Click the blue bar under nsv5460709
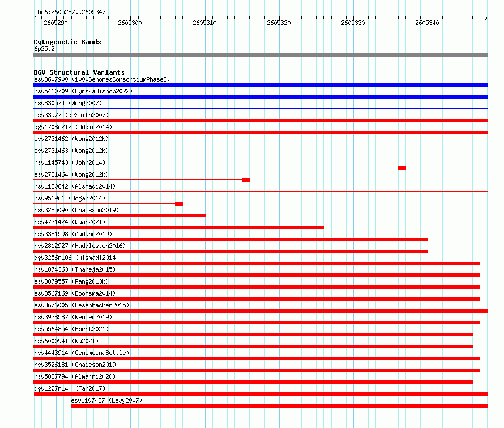Image resolution: width=504 pixels, height=428 pixels. click(x=260, y=97)
